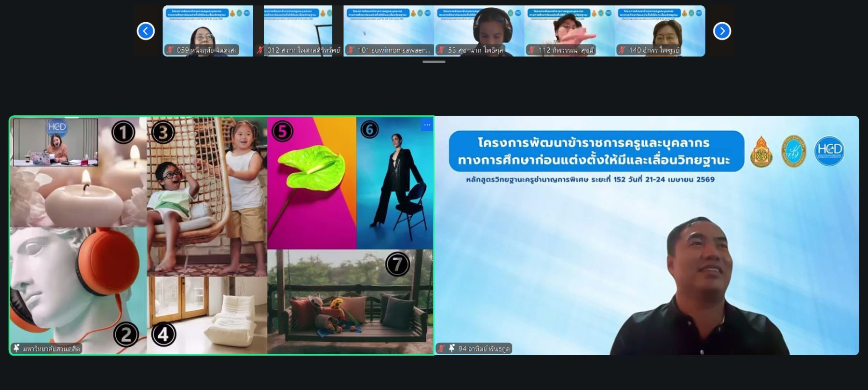Screen dimensions: 868x390
Task: Click pin icon beside participant 94's name
Action: [x=452, y=348]
